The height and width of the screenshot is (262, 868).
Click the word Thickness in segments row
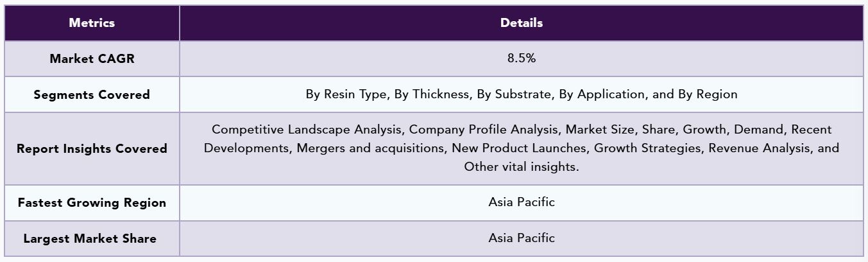pyautogui.click(x=439, y=94)
